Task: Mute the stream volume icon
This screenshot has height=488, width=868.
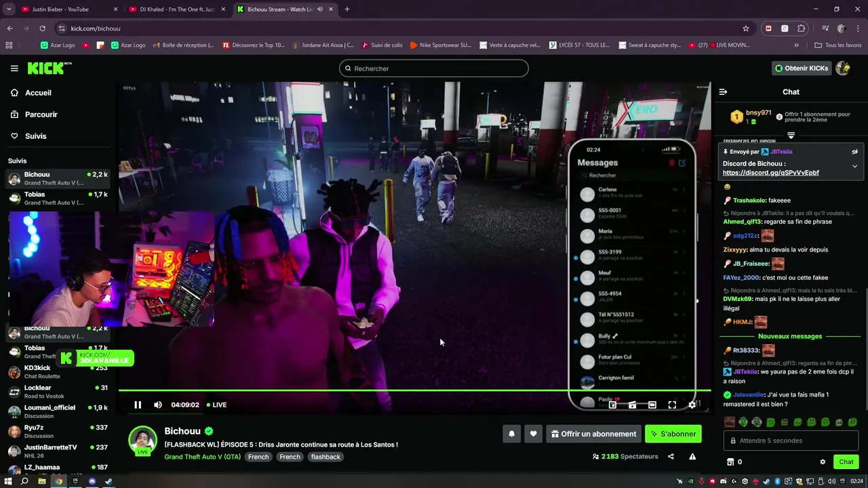Action: [x=158, y=405]
